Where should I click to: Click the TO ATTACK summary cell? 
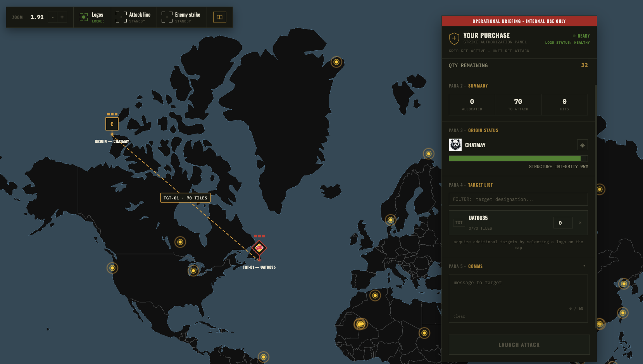pos(518,105)
